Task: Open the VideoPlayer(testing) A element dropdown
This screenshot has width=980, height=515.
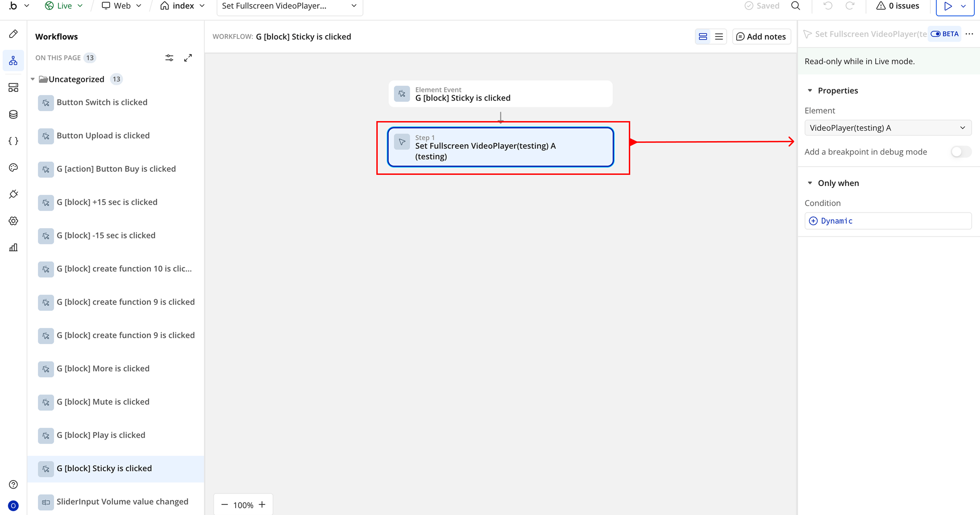Action: (x=887, y=128)
